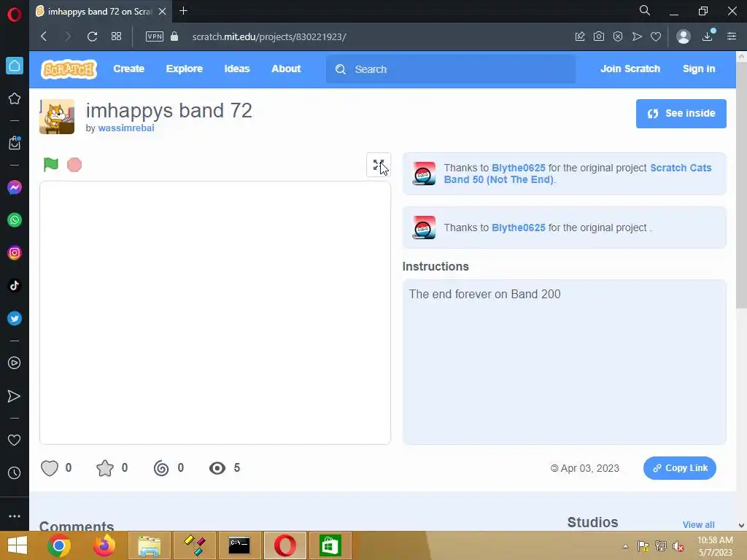Click search tabs magnifier in title bar
747x560 pixels.
(645, 10)
